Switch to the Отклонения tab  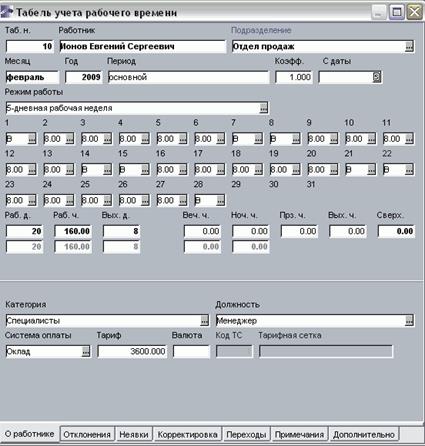click(87, 434)
